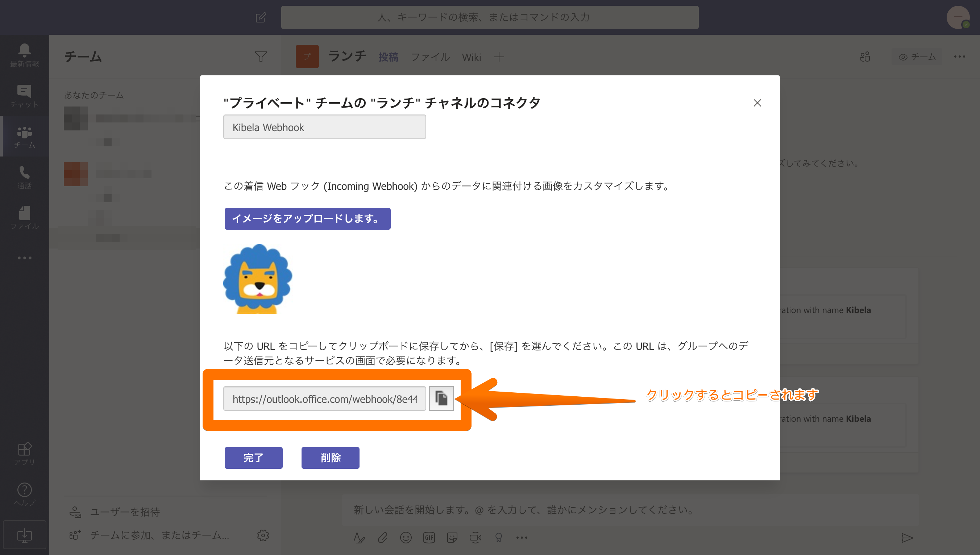Image resolution: width=980 pixels, height=555 pixels.
Task: Click the team filter funnel icon
Action: pyautogui.click(x=261, y=57)
